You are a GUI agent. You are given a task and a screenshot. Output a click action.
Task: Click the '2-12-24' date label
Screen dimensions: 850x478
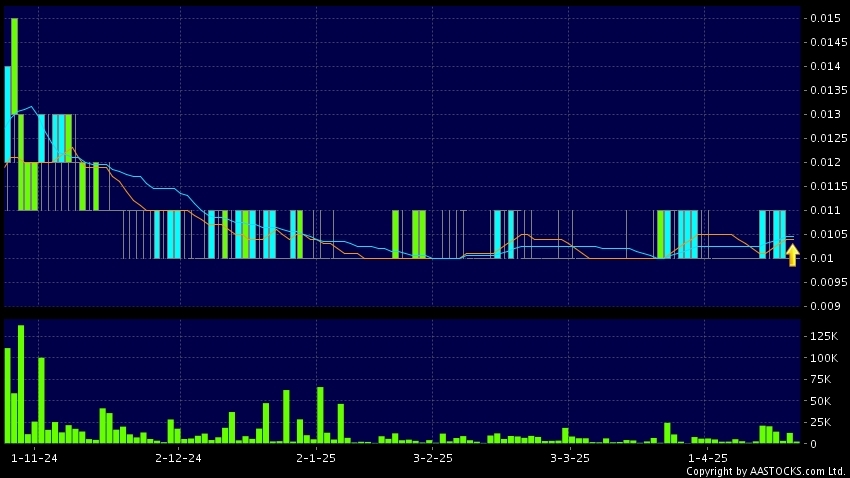pos(178,458)
